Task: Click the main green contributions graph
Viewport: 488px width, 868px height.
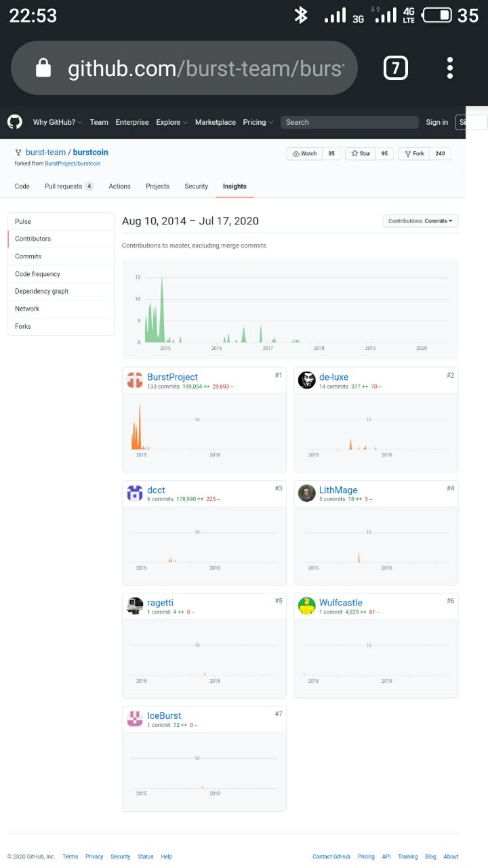Action: pyautogui.click(x=290, y=309)
